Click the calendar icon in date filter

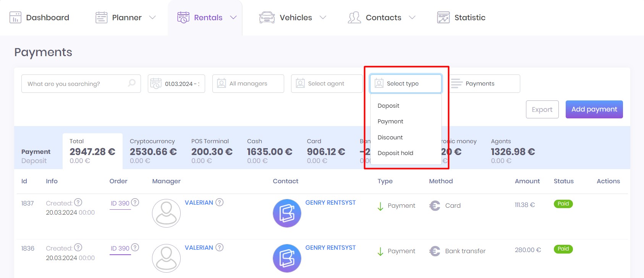[x=156, y=84]
